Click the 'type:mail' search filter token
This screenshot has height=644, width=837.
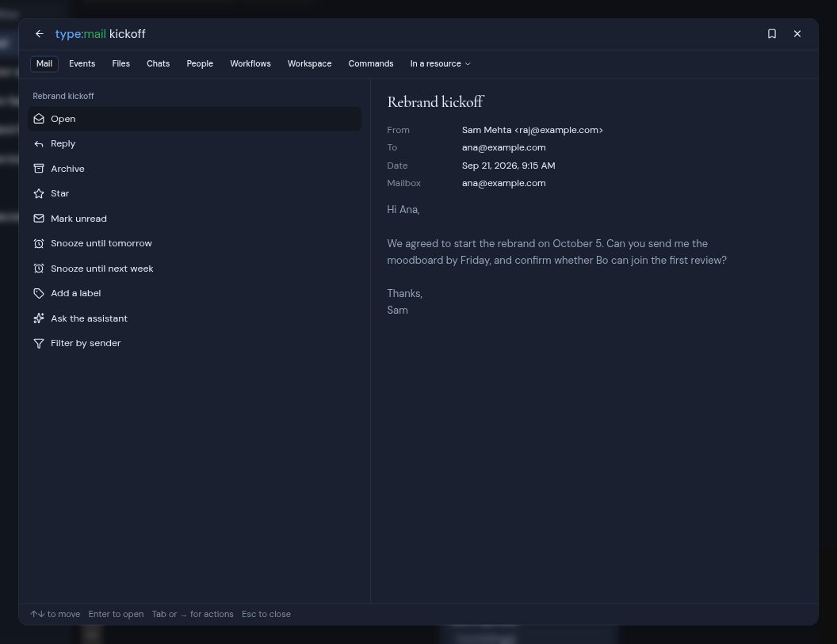click(x=81, y=34)
